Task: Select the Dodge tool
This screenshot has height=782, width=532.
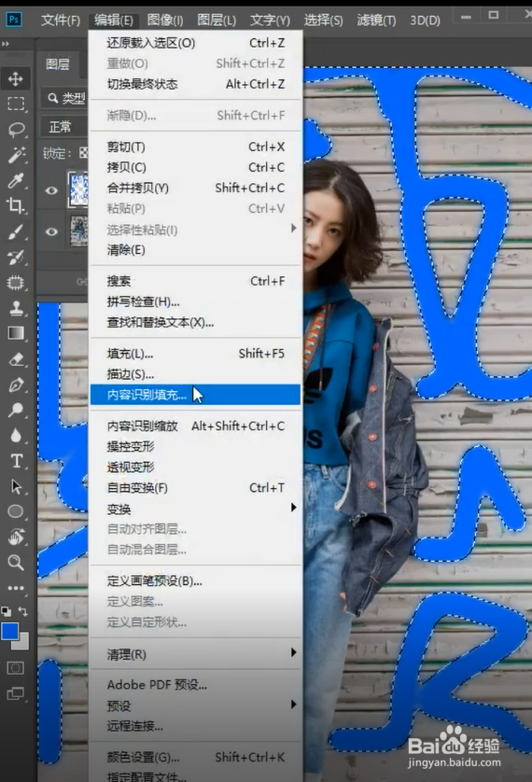Action: coord(16,410)
